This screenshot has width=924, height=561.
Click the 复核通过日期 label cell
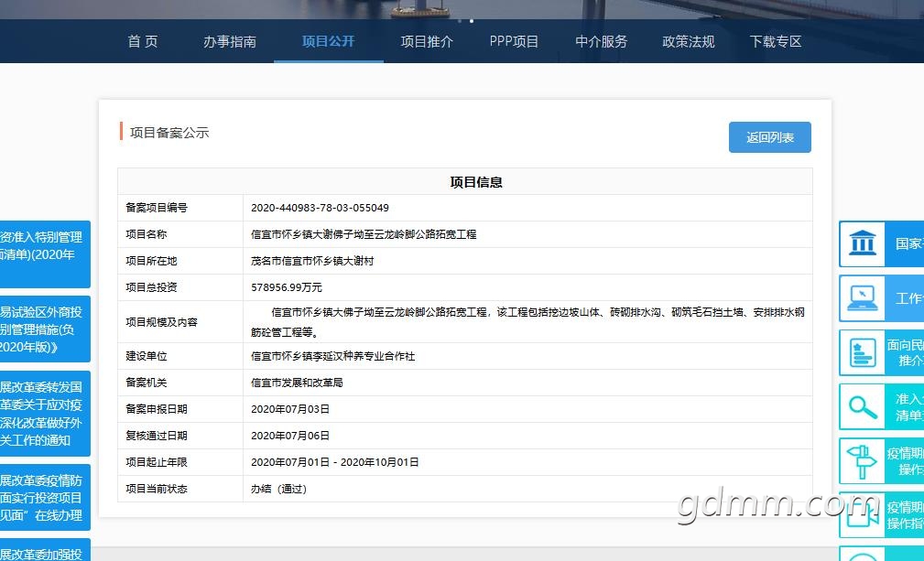click(180, 436)
